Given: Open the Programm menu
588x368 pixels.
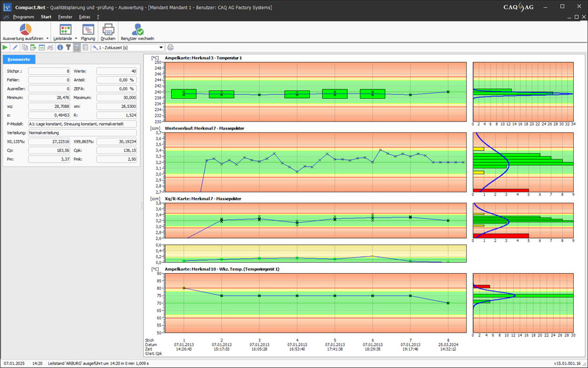Looking at the screenshot, I should point(23,17).
